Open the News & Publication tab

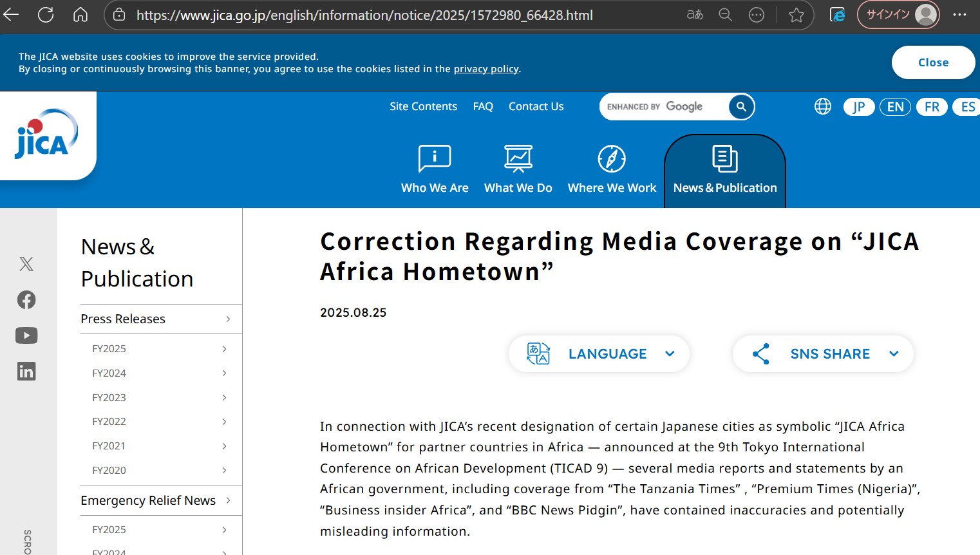pos(725,171)
